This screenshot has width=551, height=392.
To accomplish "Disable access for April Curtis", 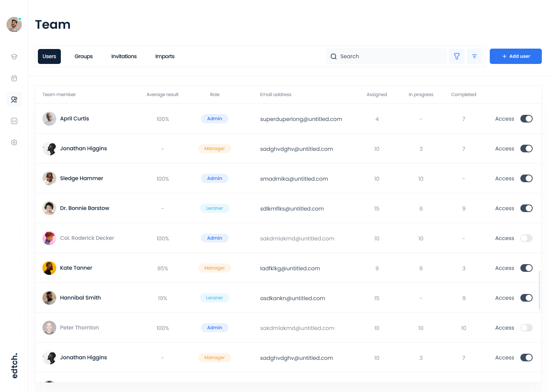I will tap(527, 119).
